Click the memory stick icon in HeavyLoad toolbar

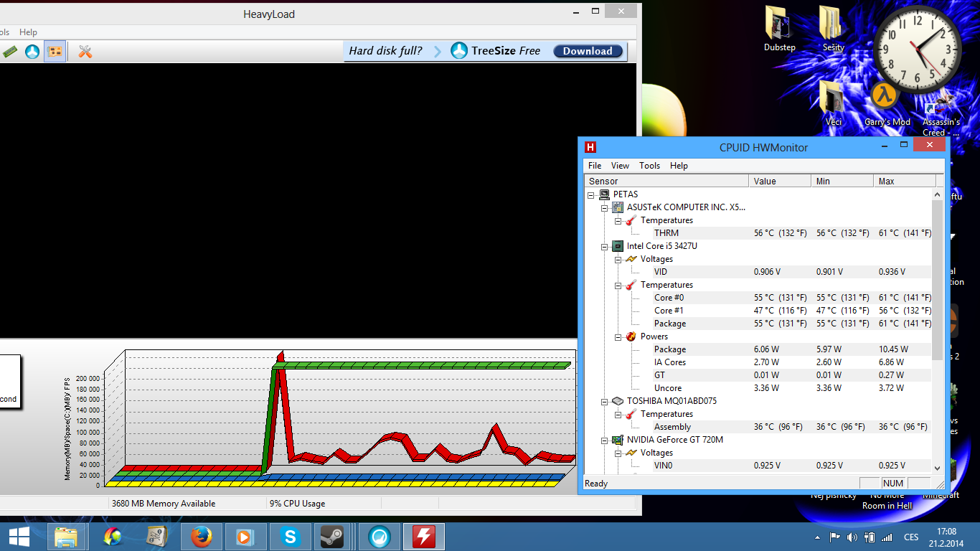[10, 52]
